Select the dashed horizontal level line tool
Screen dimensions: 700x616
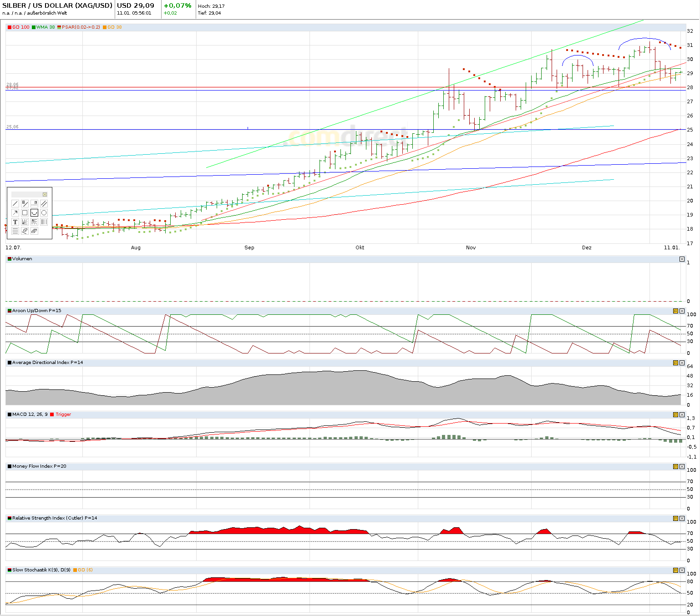pyautogui.click(x=34, y=204)
